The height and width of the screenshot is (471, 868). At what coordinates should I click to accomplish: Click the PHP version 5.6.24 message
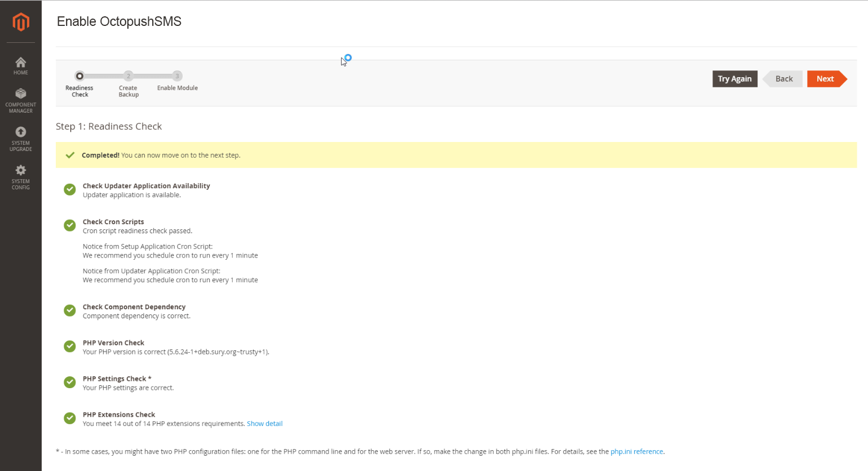176,352
